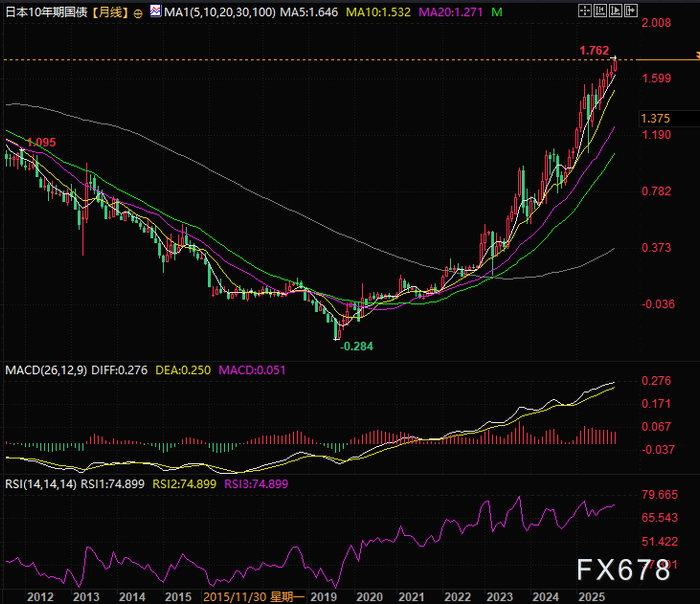
Task: Select the 【月线】 period label
Action: [110, 12]
